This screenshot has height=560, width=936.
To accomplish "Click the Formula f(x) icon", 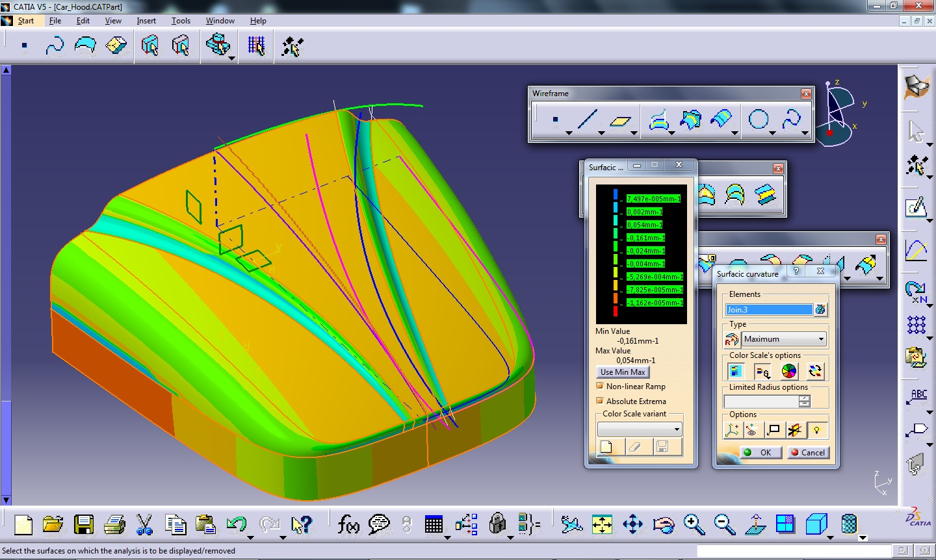I will click(348, 524).
